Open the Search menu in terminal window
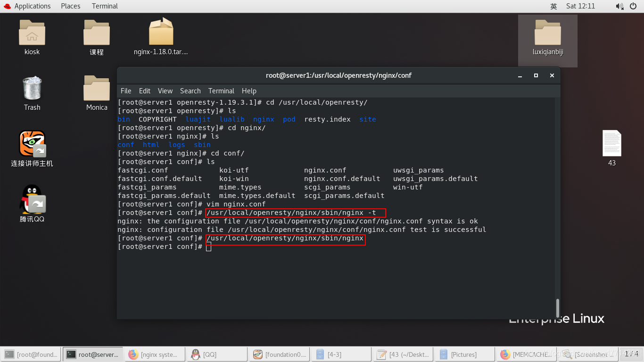 pos(190,91)
